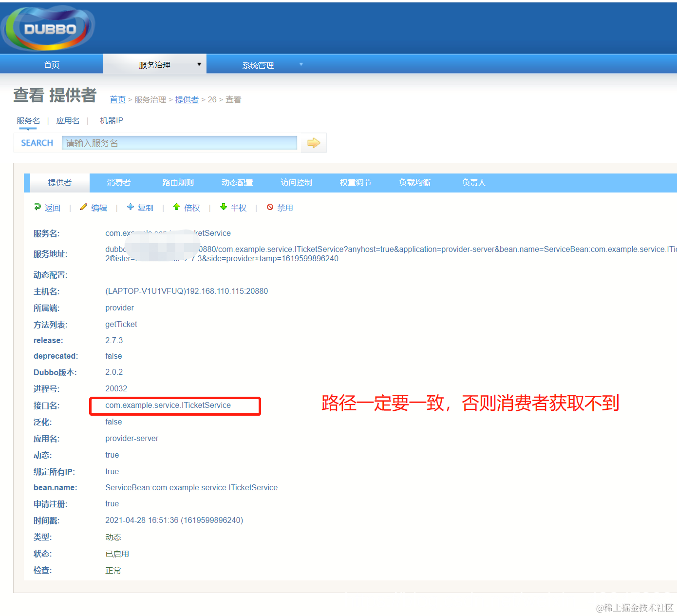Click the Dubbo logo
Image resolution: width=677 pixels, height=616 pixels.
tap(48, 28)
